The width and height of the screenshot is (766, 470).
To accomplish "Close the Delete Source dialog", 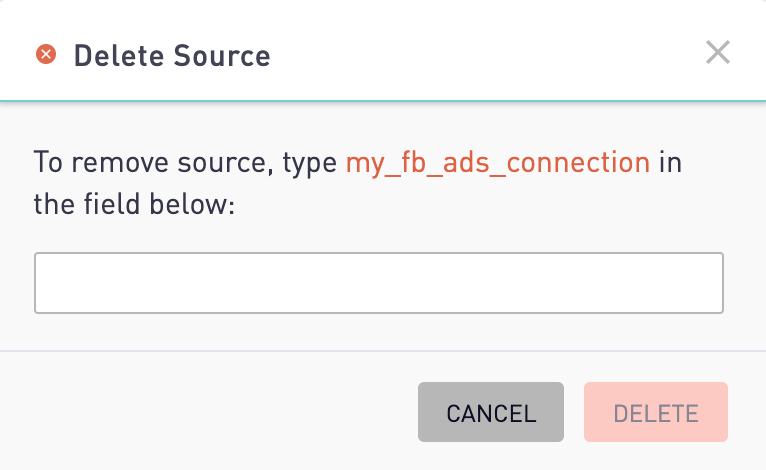I will point(718,52).
